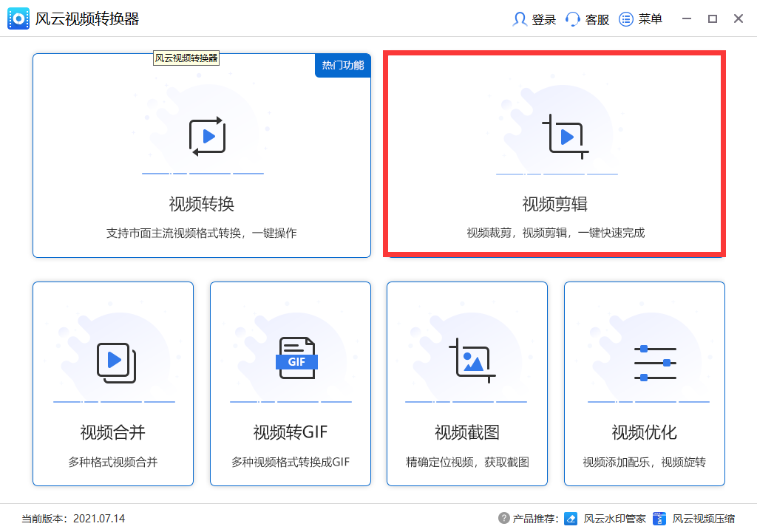Click the 视频合并 stacked video icon
This screenshot has height=532, width=757.
[116, 363]
